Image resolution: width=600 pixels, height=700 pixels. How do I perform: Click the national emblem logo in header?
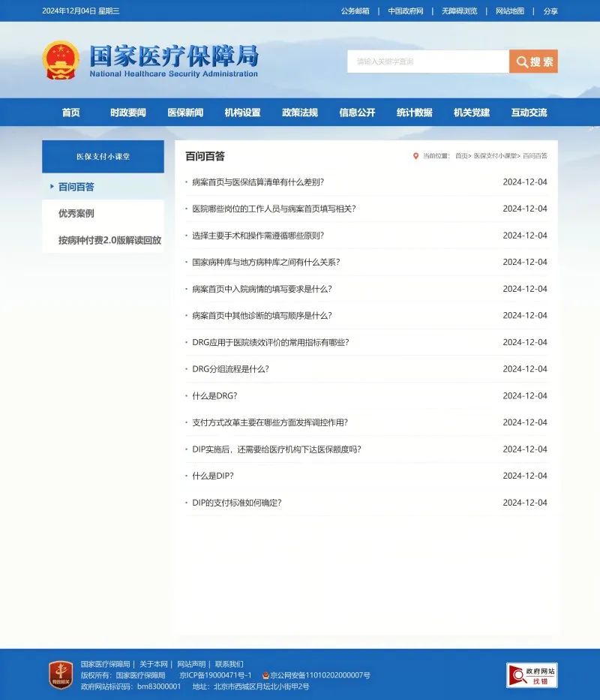61,61
